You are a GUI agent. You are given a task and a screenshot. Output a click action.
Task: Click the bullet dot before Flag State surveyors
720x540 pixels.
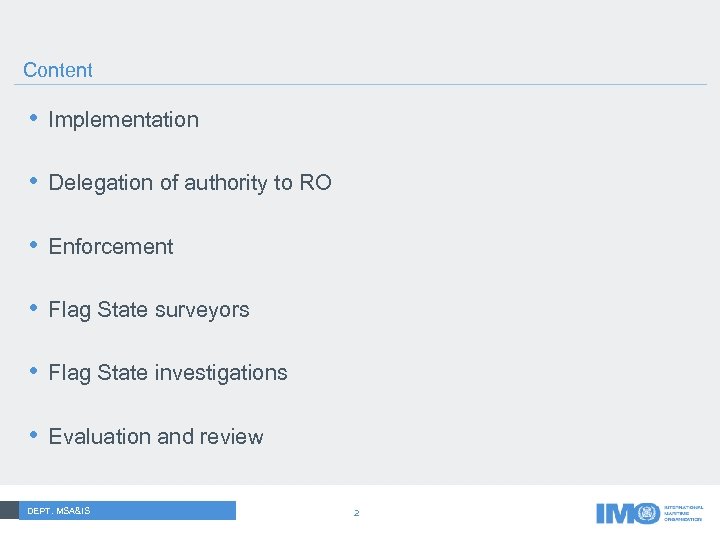[x=33, y=308]
